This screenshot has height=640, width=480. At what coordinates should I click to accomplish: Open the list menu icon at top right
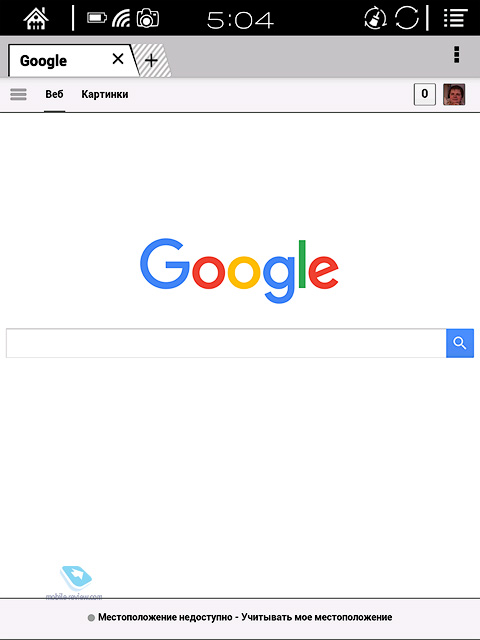click(456, 18)
